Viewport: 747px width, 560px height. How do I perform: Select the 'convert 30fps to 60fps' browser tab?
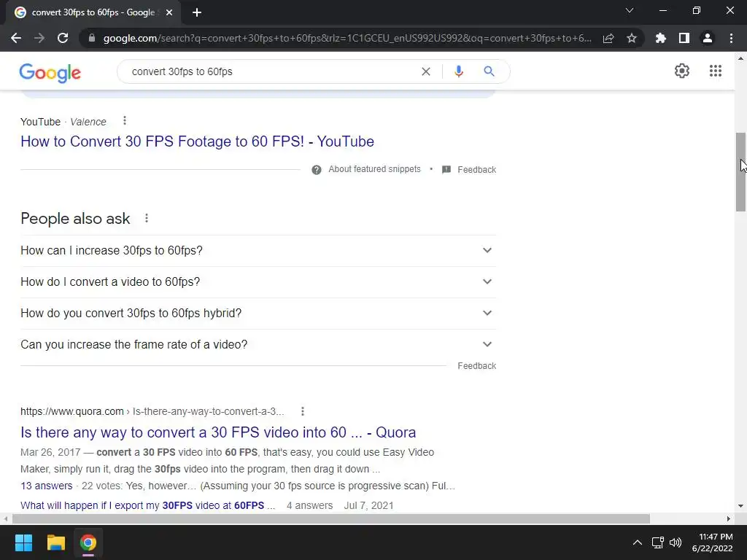(x=93, y=12)
